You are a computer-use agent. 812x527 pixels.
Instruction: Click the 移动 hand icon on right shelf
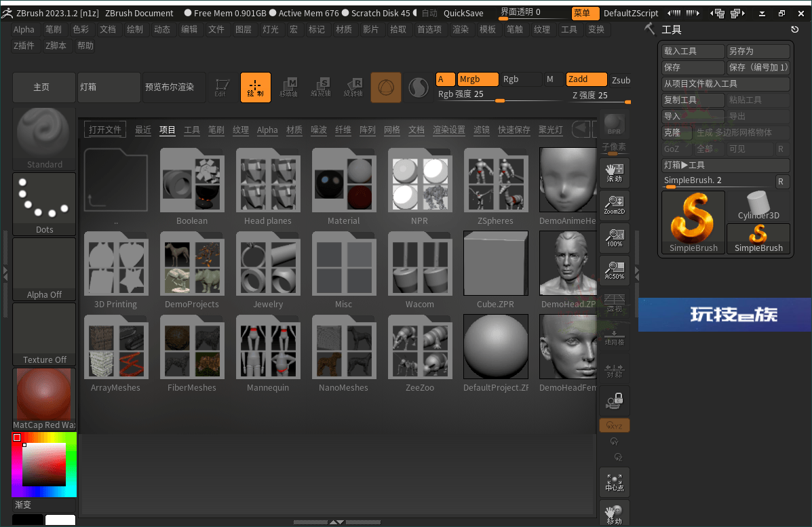click(x=614, y=513)
